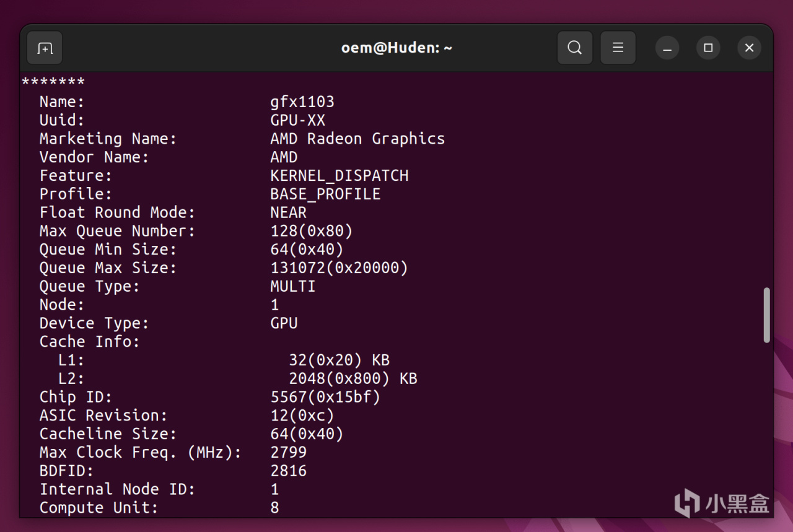This screenshot has height=532, width=793.
Task: Minimize the terminal window
Action: [x=667, y=48]
